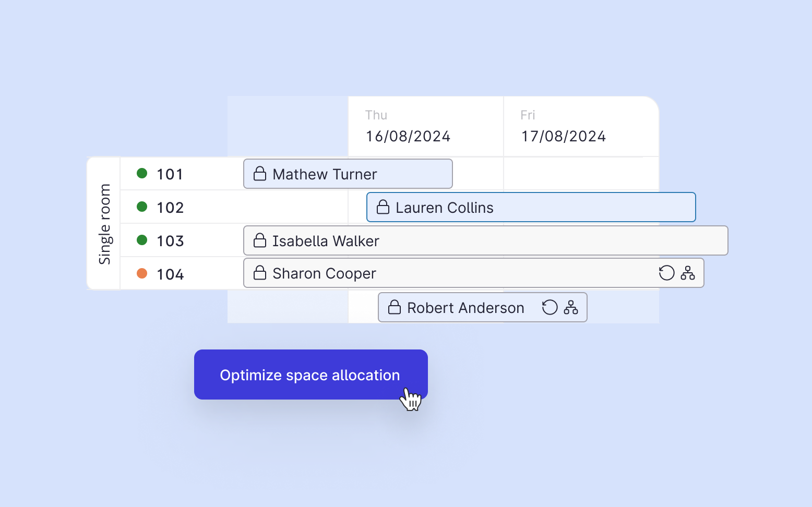
Task: Click the lock icon on Isabella Walker booking
Action: click(260, 240)
